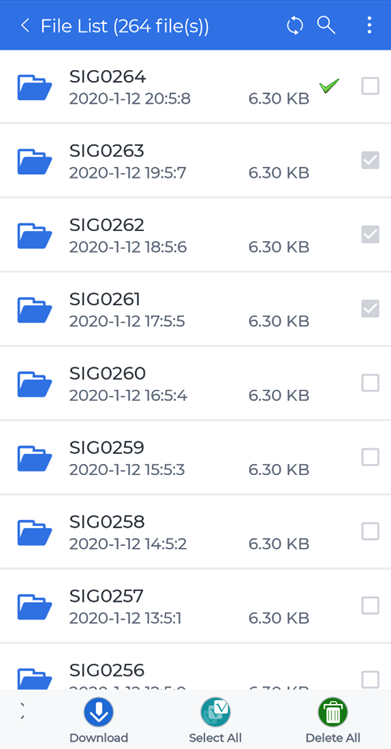Open the SIG0264 folder icon
Screen dimensions: 391x749
pyautogui.click(x=34, y=87)
